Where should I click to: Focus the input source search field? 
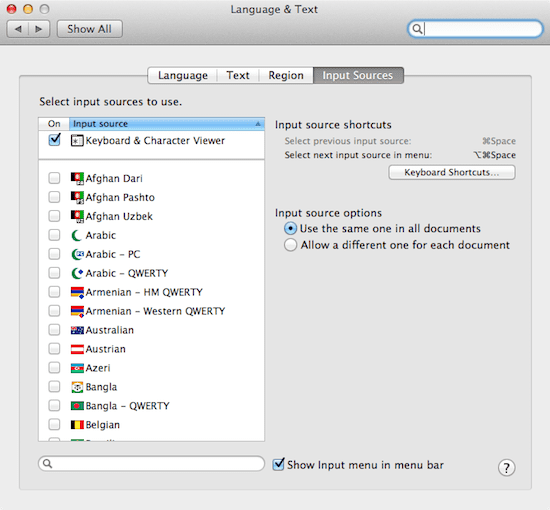[151, 464]
